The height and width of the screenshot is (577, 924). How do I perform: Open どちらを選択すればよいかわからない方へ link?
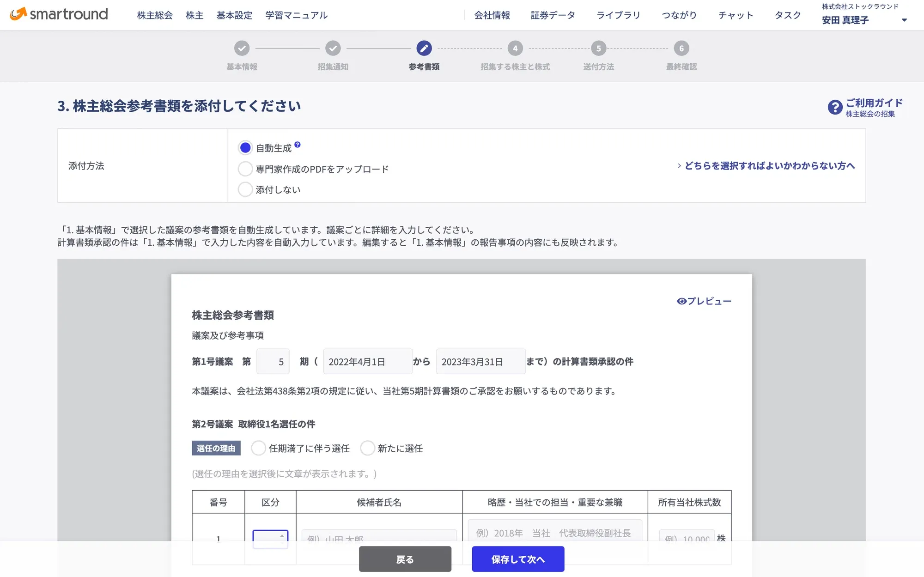click(768, 165)
